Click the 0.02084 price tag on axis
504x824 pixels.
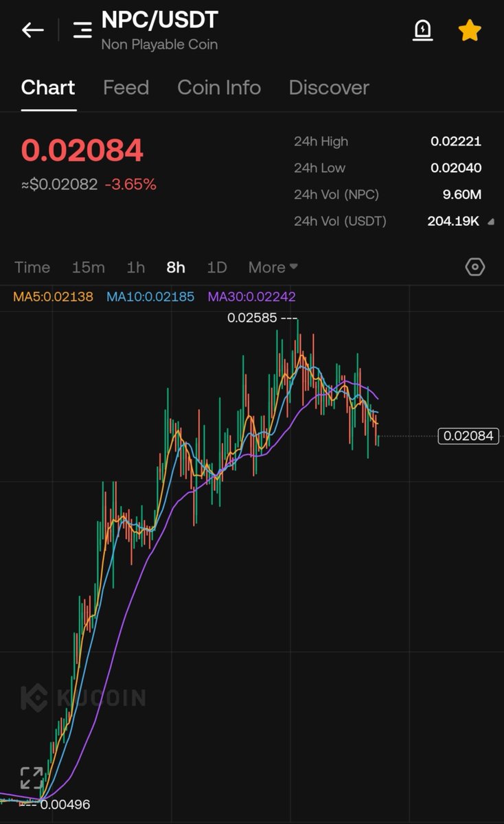(470, 435)
